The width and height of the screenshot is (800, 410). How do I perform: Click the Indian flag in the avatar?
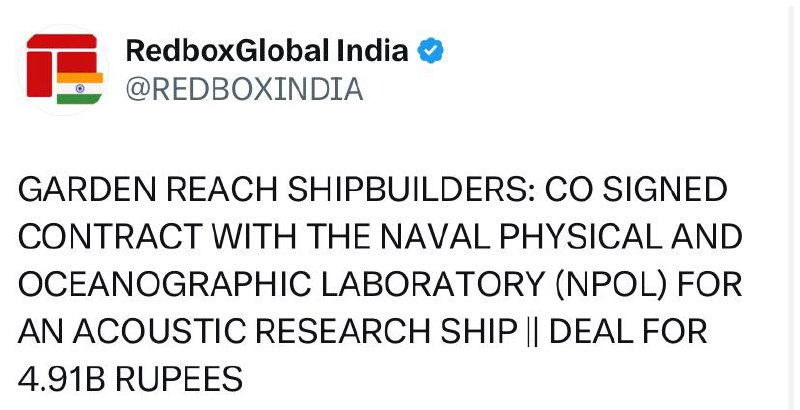80,88
